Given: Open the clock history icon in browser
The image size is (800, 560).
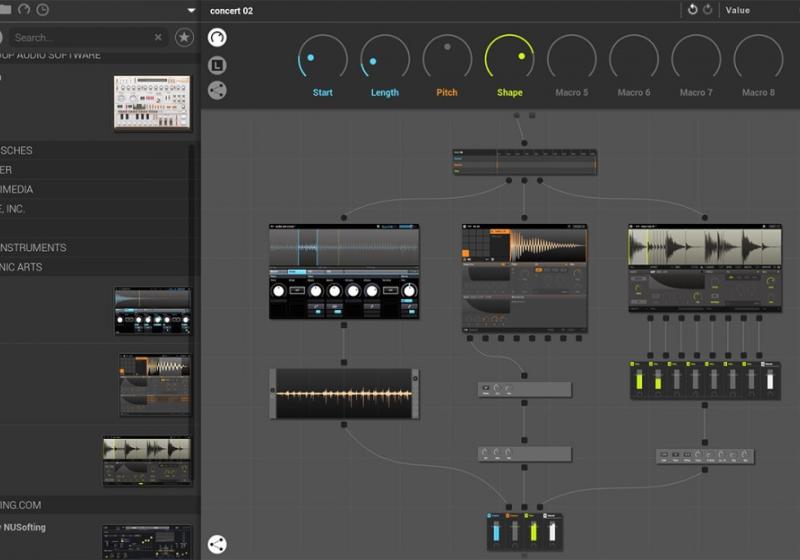Looking at the screenshot, I should click(x=42, y=10).
